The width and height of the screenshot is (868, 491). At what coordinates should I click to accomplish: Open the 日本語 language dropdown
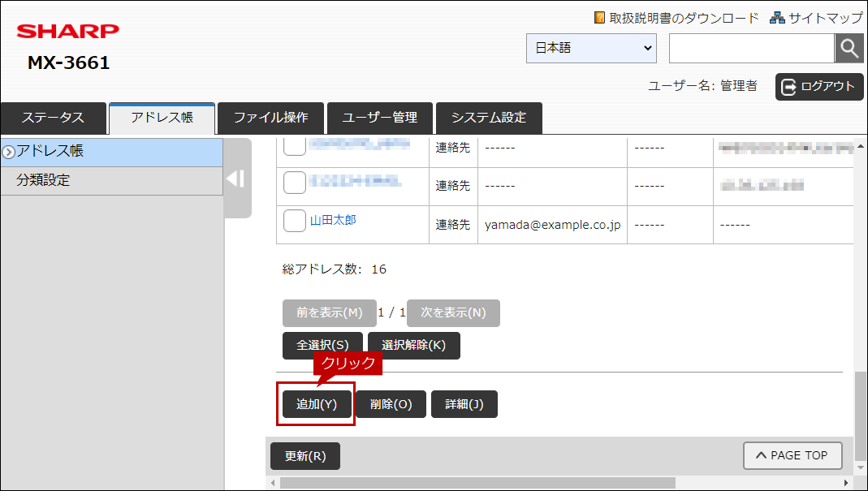(591, 48)
